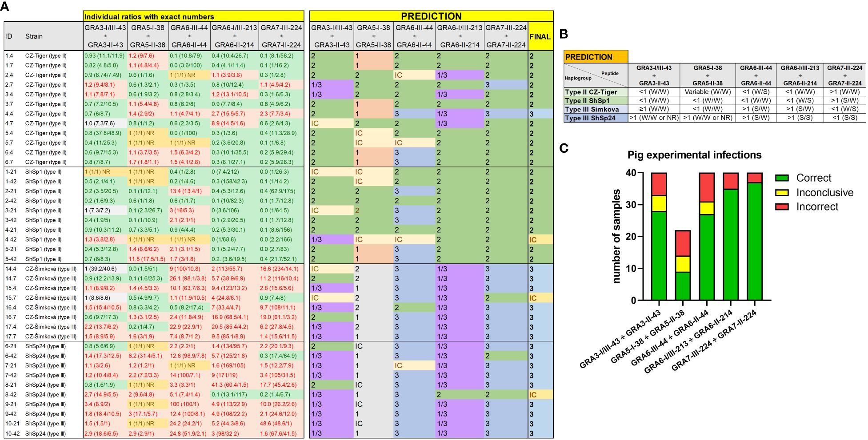Viewport: 868px width, 440px height.
Task: Select cell "16.6 (234/14.1)" in row 14.4
Action: (281, 269)
